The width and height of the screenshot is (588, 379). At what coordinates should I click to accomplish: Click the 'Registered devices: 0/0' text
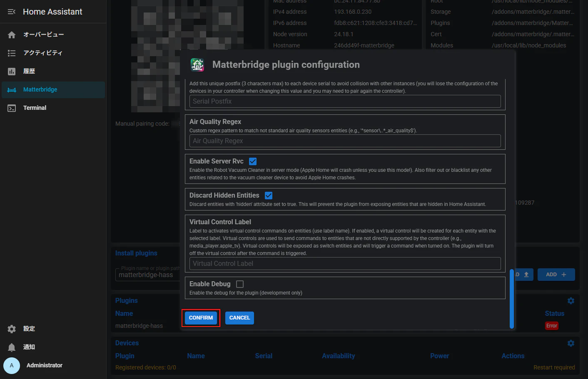(x=146, y=368)
